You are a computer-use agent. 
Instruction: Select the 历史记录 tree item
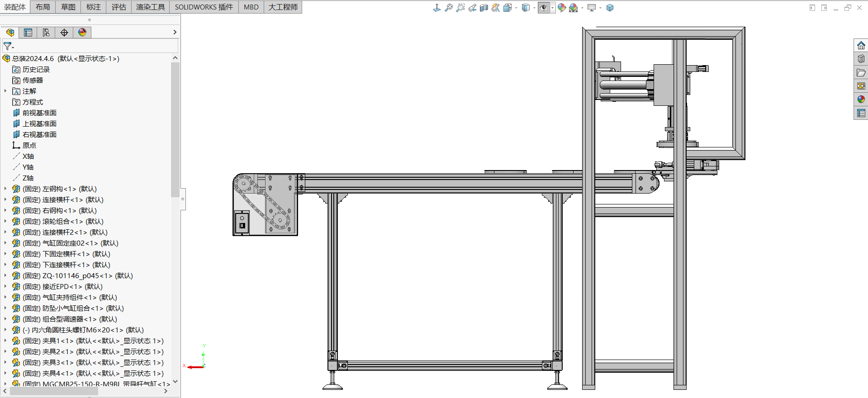[36, 69]
